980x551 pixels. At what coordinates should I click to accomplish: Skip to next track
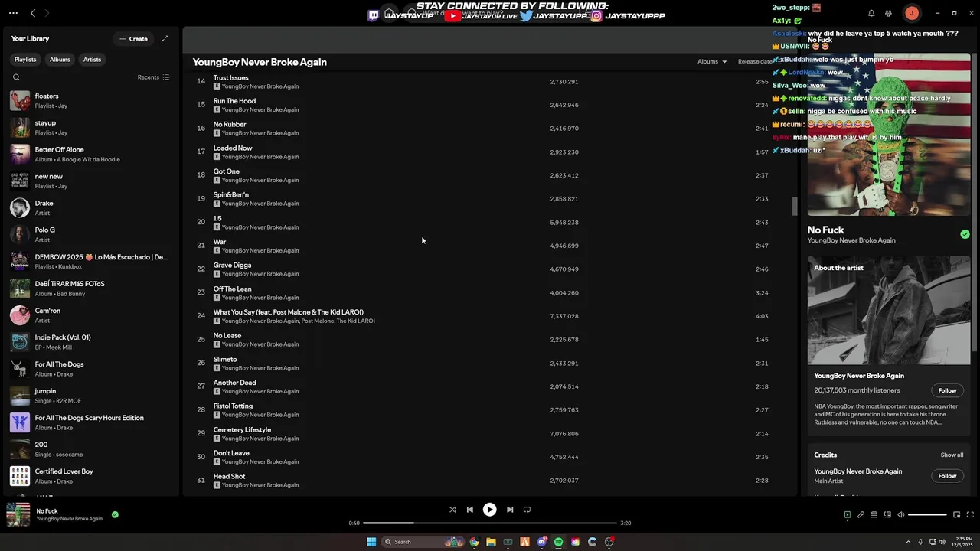coord(510,510)
